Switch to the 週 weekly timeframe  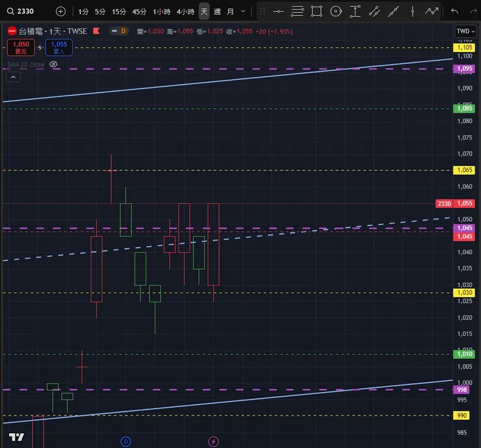217,12
